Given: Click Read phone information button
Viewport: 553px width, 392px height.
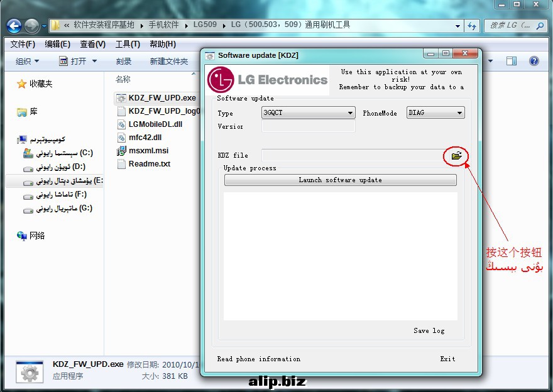Looking at the screenshot, I should (x=259, y=359).
